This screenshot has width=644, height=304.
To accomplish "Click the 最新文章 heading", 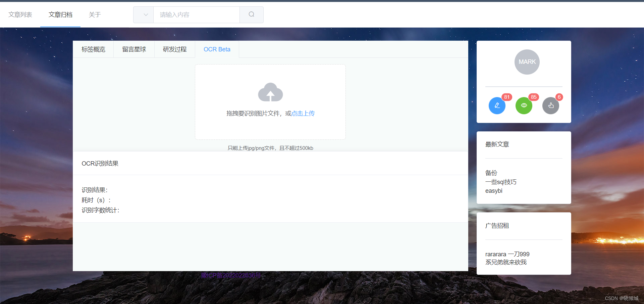I will tap(497, 144).
